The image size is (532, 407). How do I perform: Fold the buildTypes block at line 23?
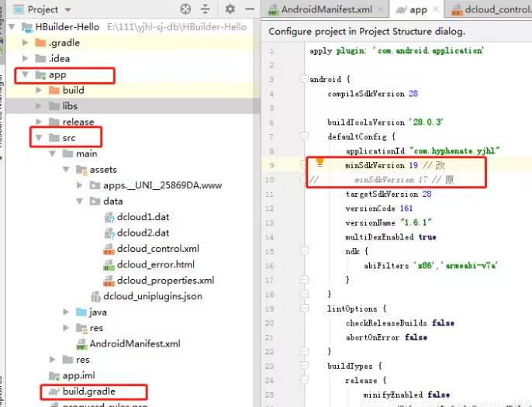[304, 366]
